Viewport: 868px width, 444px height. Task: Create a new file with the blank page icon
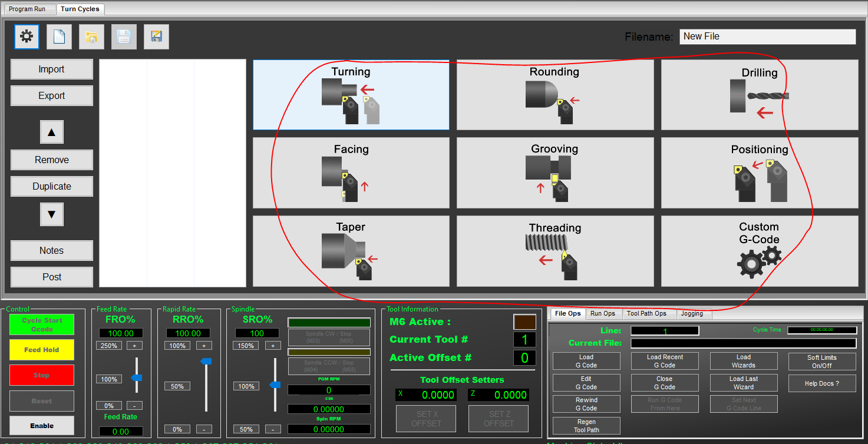click(59, 37)
